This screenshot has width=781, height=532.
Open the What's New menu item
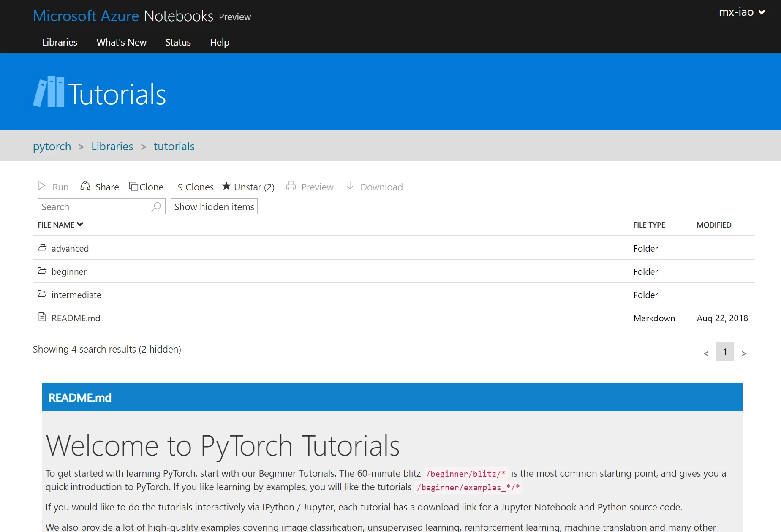pyautogui.click(x=122, y=42)
